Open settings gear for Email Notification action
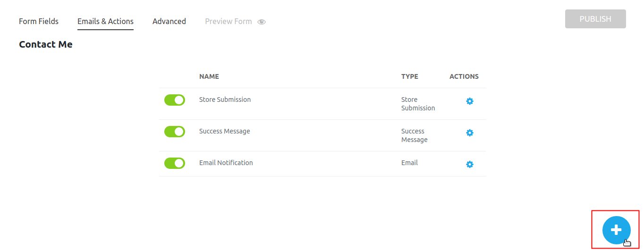Viewport: 644px width, 250px height. 470,165
